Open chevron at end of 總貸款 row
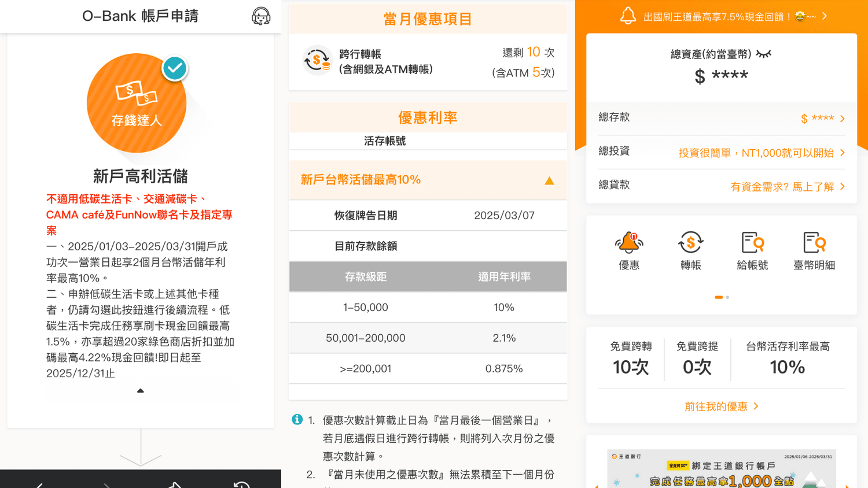868x488 pixels. tap(843, 186)
